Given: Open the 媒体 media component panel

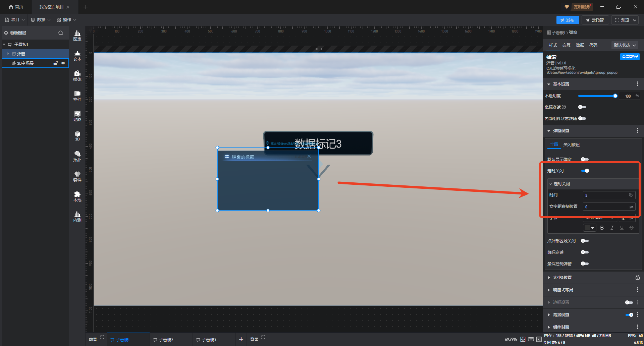Looking at the screenshot, I should (77, 76).
